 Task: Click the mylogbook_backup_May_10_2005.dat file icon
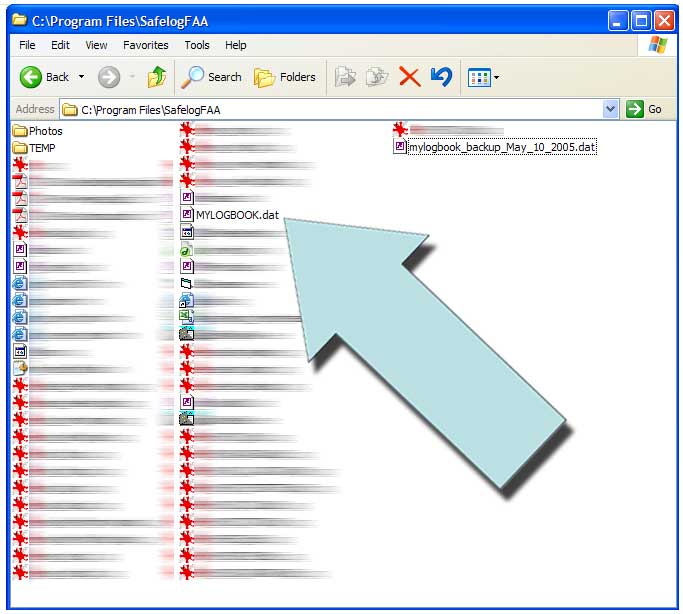[x=399, y=146]
